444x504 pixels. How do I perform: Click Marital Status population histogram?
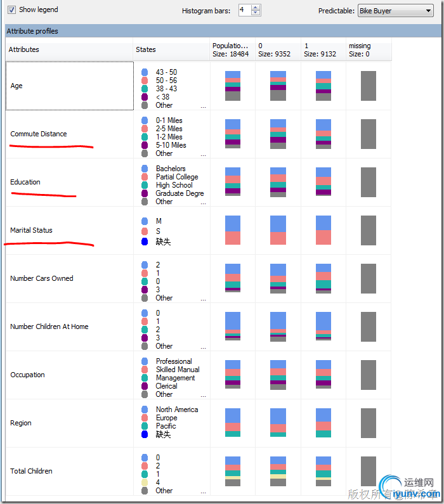pos(233,230)
